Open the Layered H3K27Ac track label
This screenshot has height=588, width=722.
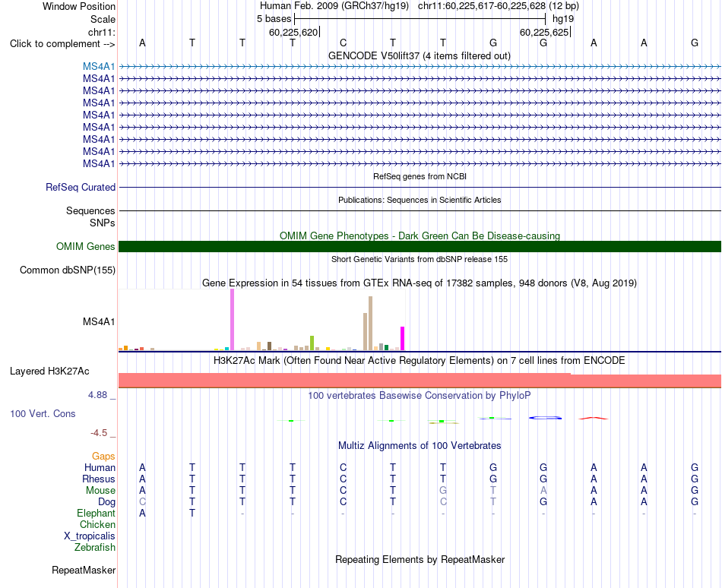coord(49,371)
